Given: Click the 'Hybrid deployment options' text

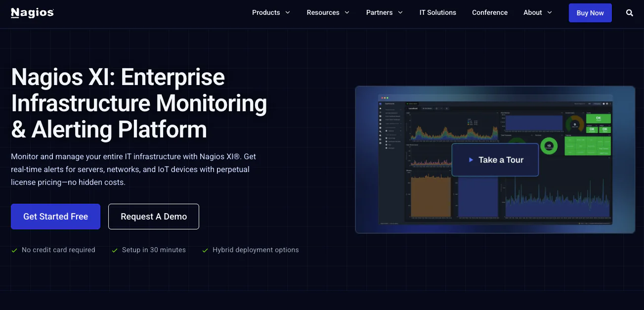Looking at the screenshot, I should [x=256, y=250].
